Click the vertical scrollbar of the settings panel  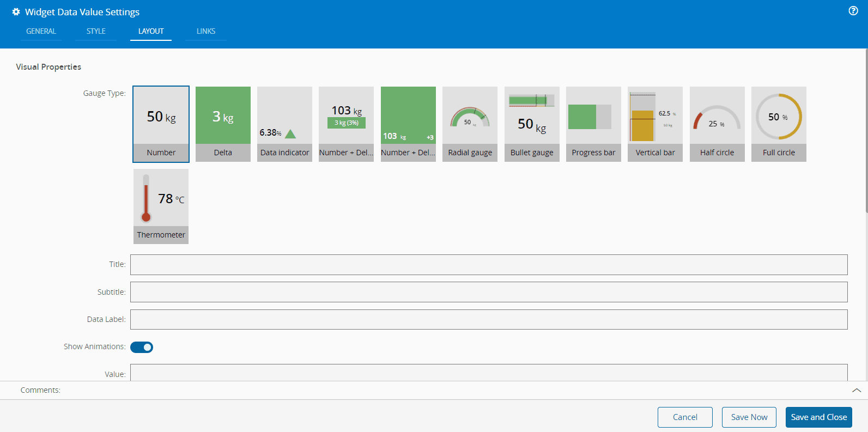click(x=866, y=131)
